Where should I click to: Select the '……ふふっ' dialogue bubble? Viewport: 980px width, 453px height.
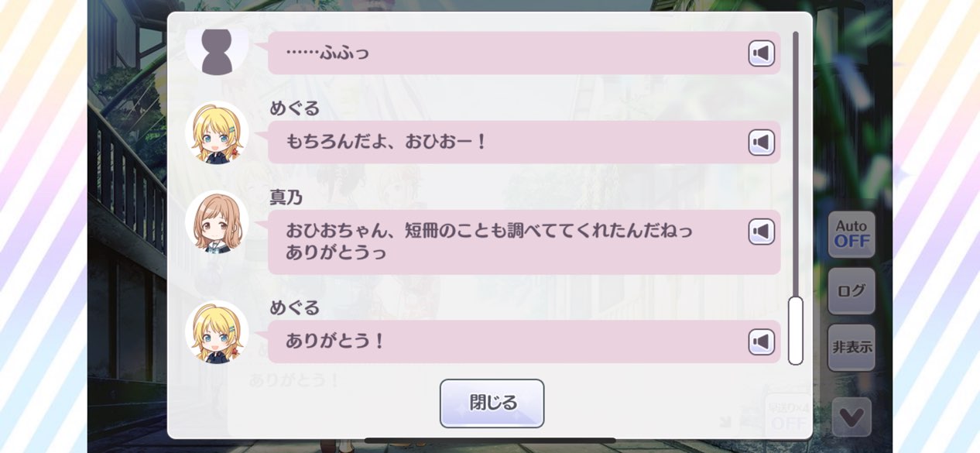(x=524, y=53)
